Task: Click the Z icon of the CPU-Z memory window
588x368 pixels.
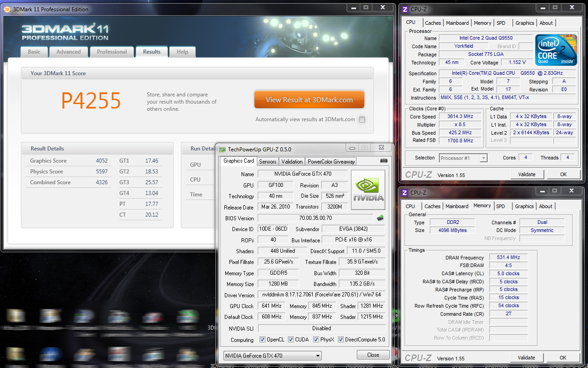Action: coord(405,193)
